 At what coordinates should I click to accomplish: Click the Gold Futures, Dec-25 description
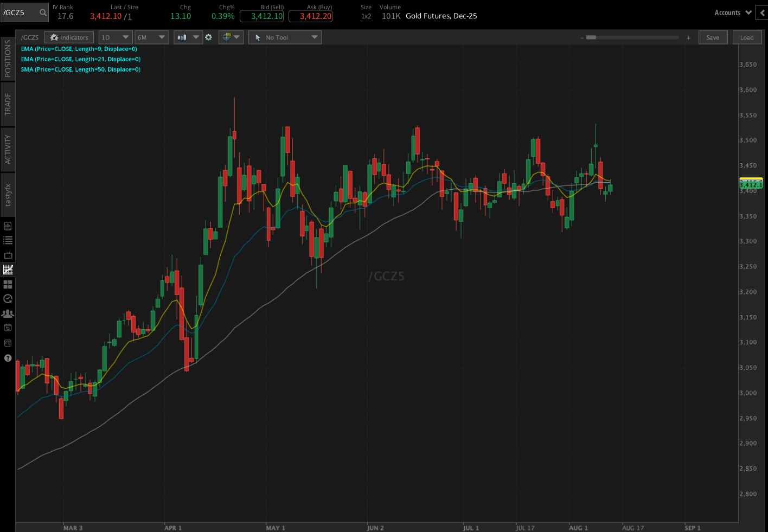tap(441, 16)
